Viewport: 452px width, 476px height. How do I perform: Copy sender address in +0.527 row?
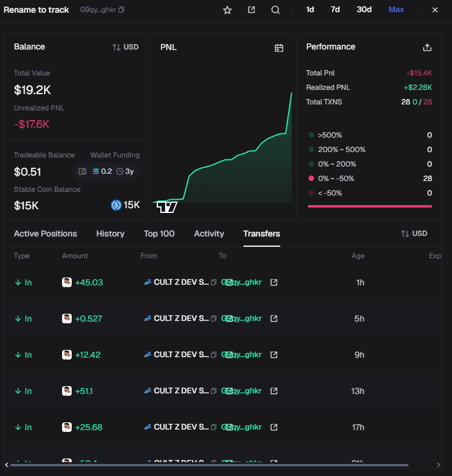click(213, 319)
